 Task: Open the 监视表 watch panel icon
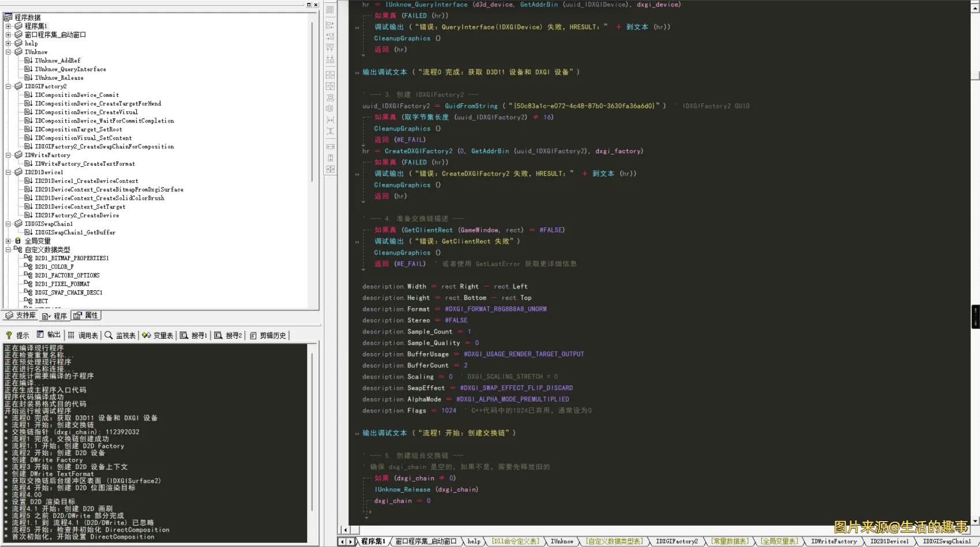[124, 335]
